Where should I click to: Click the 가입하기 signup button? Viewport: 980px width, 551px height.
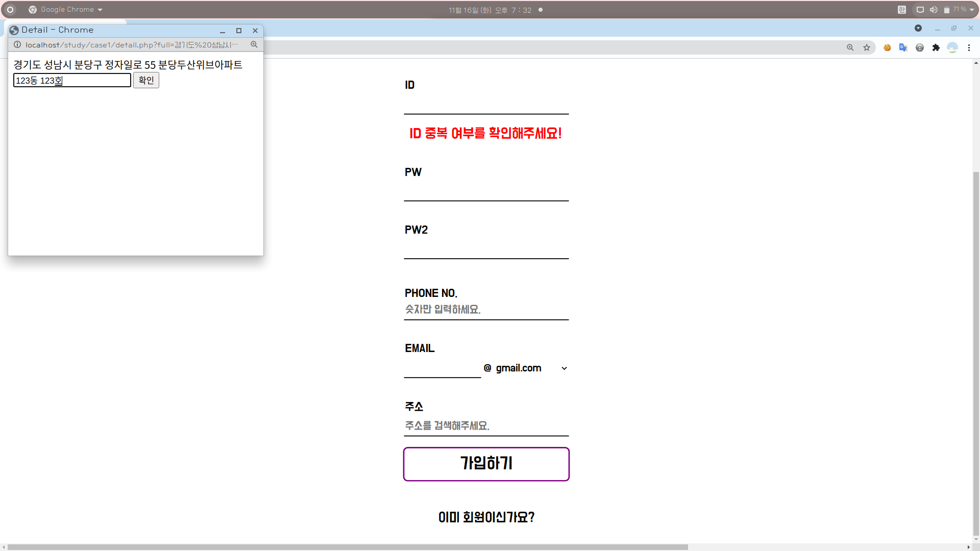pyautogui.click(x=486, y=464)
